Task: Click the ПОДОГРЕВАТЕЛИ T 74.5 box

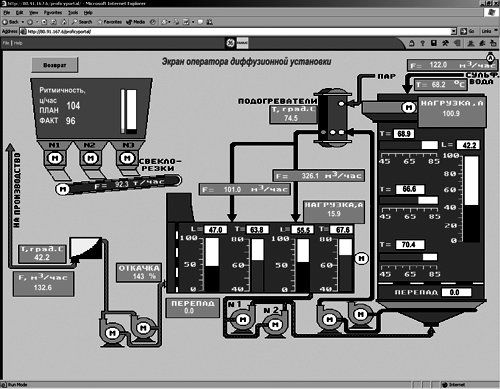Action: pos(293,114)
